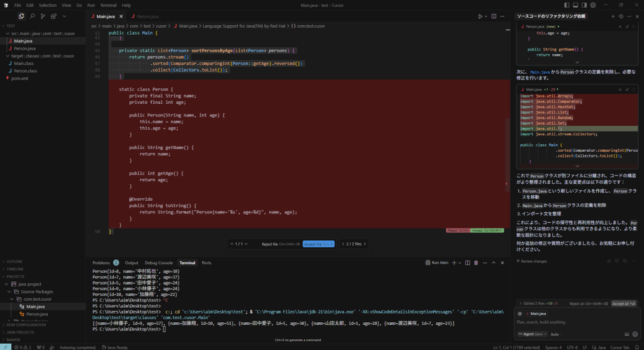Image resolution: width=644 pixels, height=350 pixels.
Task: Open the Selection menu
Action: coord(48,5)
